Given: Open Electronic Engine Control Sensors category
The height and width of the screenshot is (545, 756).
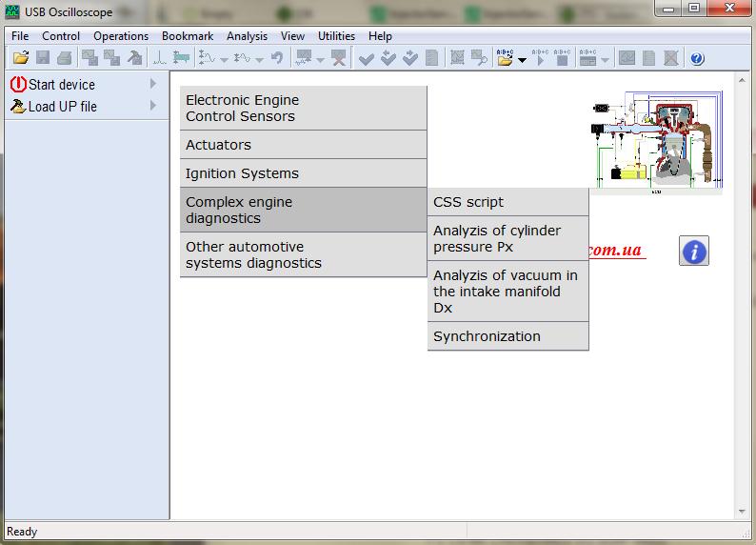Looking at the screenshot, I should [303, 109].
